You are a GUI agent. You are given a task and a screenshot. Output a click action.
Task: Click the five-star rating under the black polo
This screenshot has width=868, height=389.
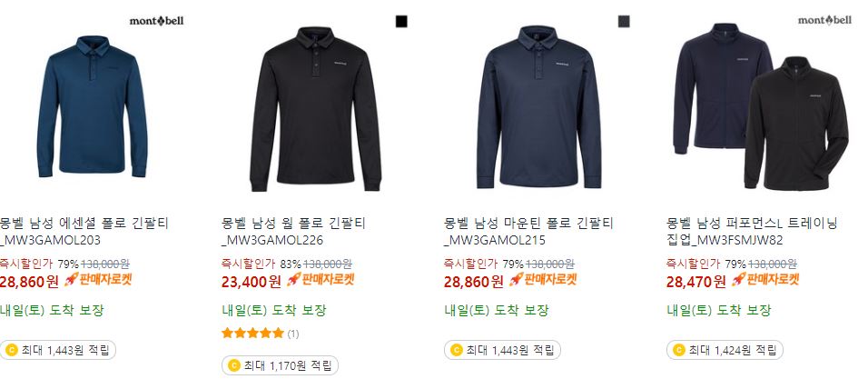click(x=253, y=333)
